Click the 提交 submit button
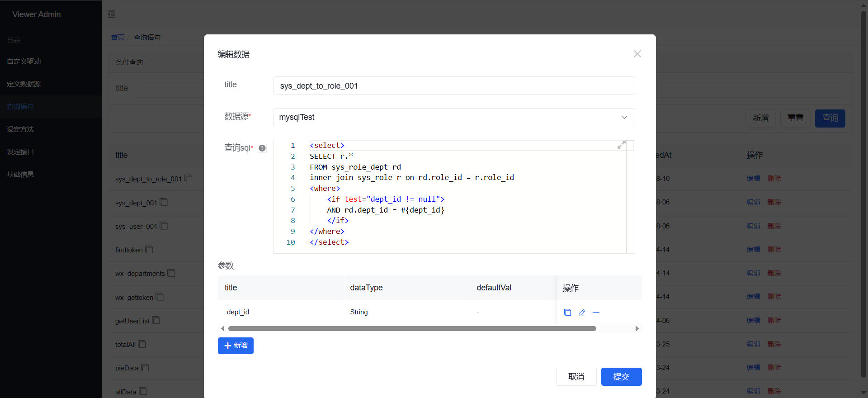The image size is (868, 398). [621, 377]
